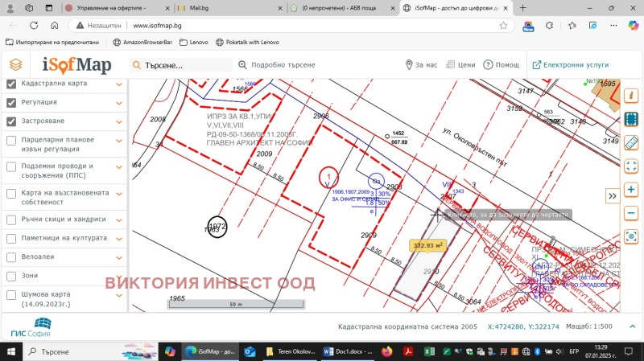644x361 pixels.
Task: Open the layers stack icon
Action: click(x=15, y=65)
